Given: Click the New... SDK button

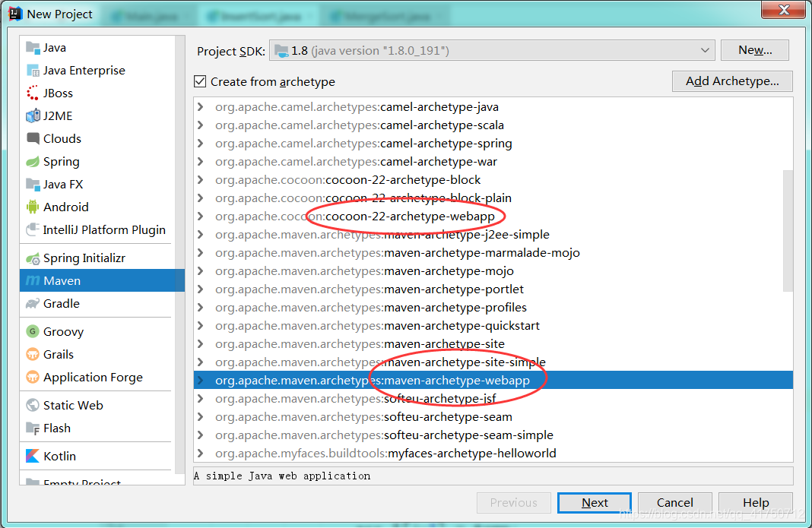Looking at the screenshot, I should click(x=755, y=50).
